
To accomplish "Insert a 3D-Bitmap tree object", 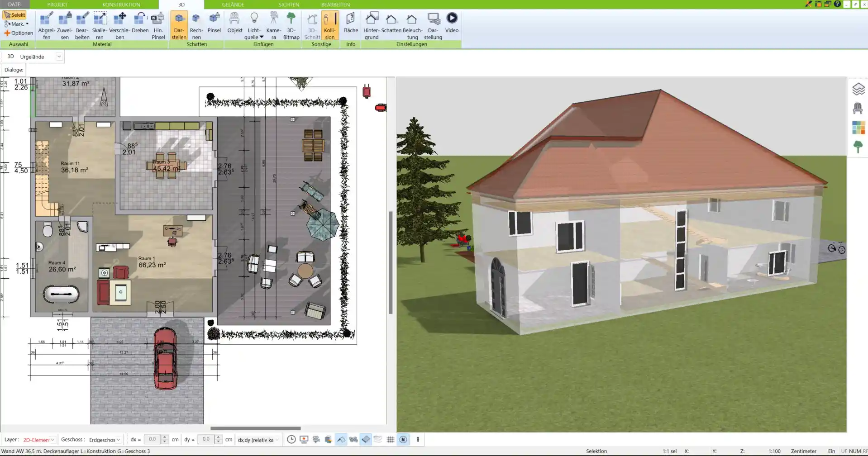I will [x=291, y=26].
